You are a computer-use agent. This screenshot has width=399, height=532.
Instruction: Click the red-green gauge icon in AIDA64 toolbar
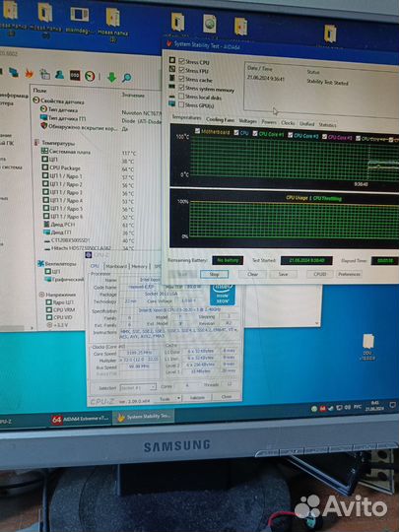pyautogui.click(x=90, y=76)
